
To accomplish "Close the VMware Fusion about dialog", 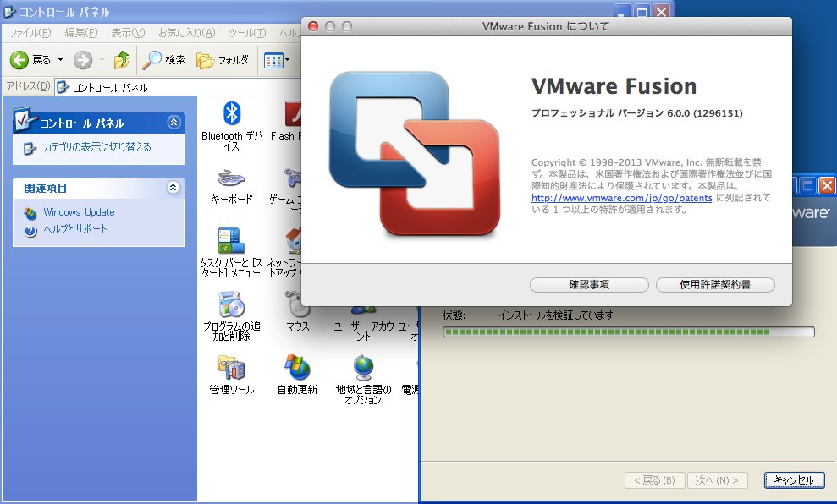I will [313, 26].
